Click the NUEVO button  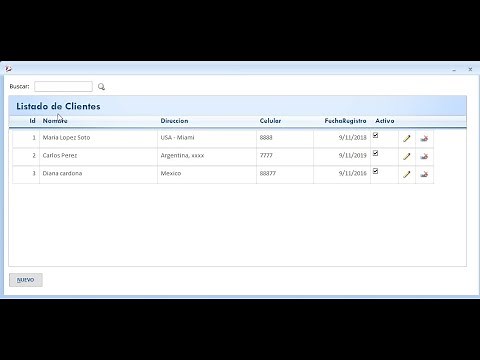[x=26, y=280]
